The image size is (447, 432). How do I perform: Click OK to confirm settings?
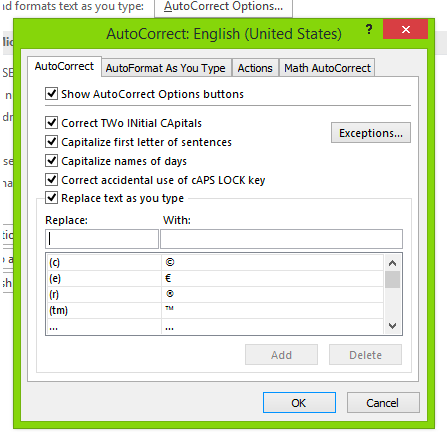[x=299, y=403]
